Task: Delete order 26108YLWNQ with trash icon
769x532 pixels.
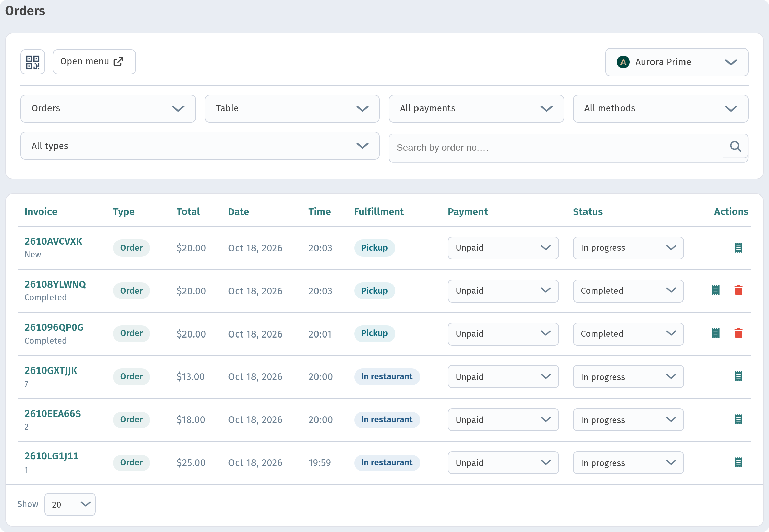Action: coord(738,290)
